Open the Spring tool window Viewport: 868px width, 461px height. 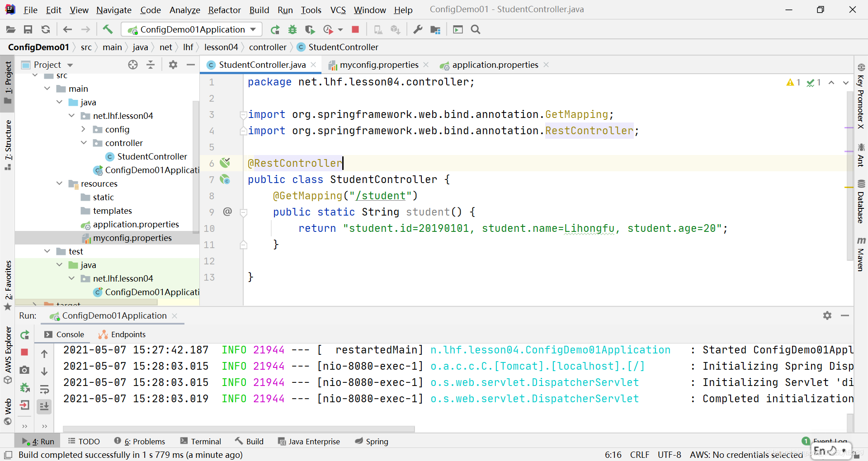[372, 441]
